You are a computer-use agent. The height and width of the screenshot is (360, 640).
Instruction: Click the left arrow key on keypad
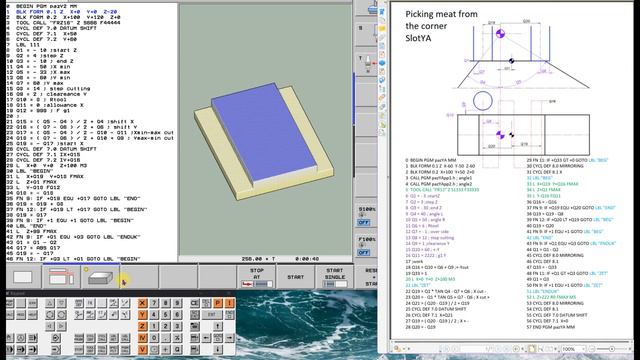(206, 338)
